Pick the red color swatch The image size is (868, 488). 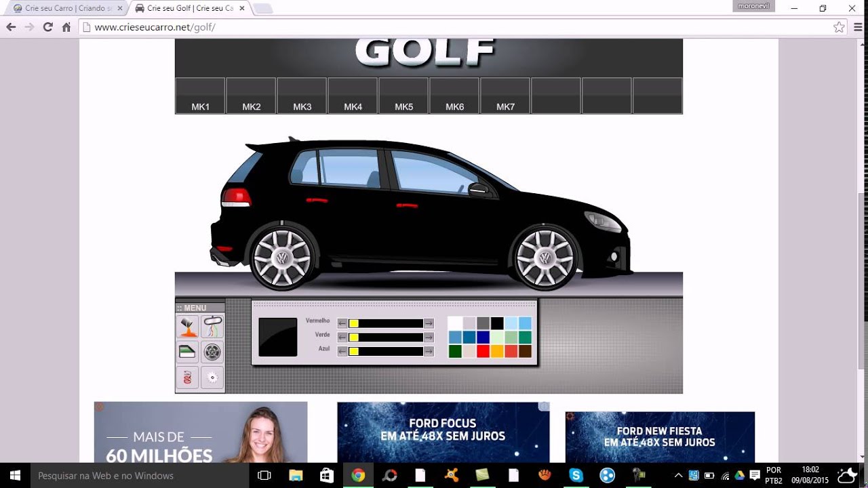coord(483,351)
